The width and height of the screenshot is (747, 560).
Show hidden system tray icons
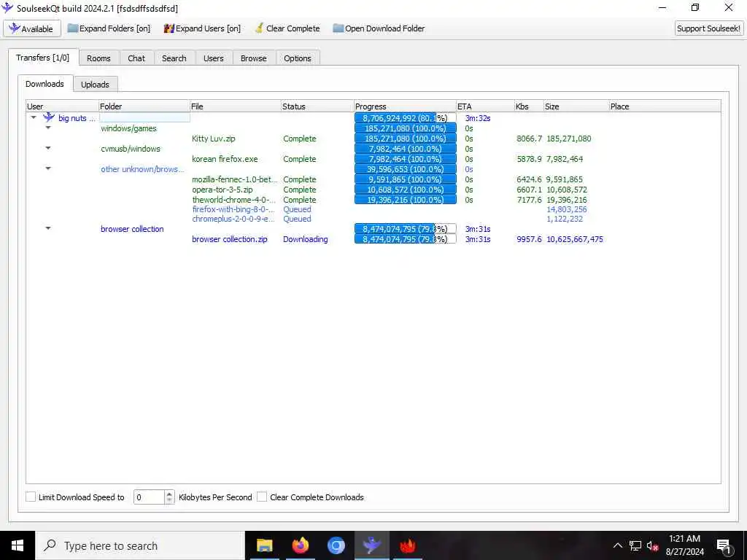pyautogui.click(x=617, y=545)
